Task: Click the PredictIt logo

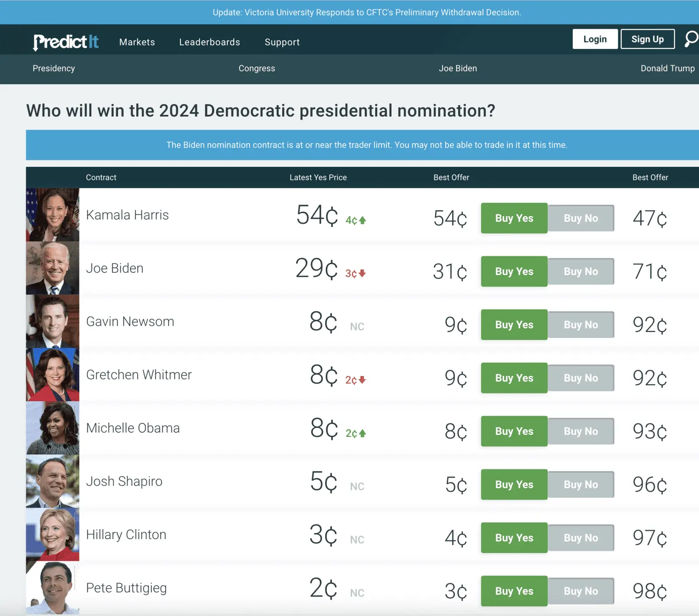Action: coord(66,41)
